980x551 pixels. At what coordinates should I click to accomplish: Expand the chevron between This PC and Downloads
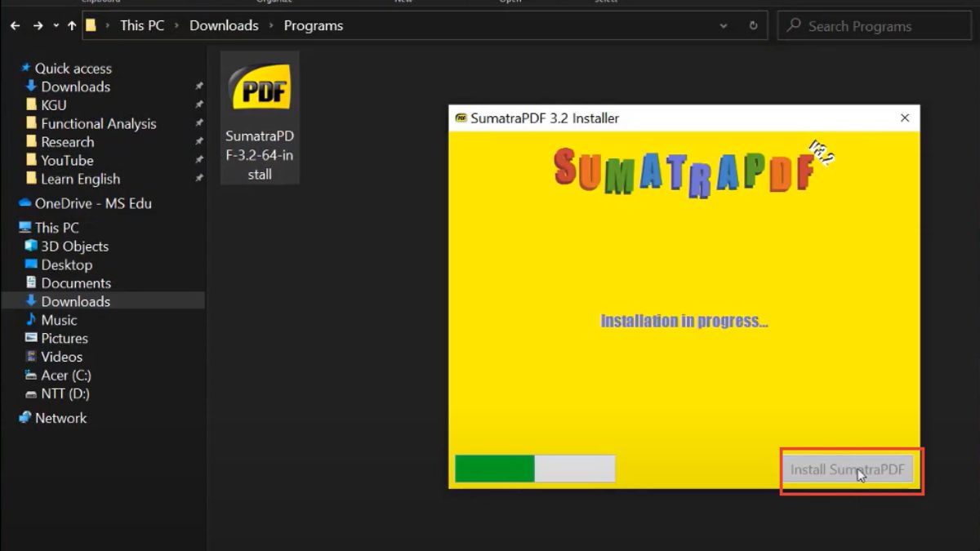177,26
